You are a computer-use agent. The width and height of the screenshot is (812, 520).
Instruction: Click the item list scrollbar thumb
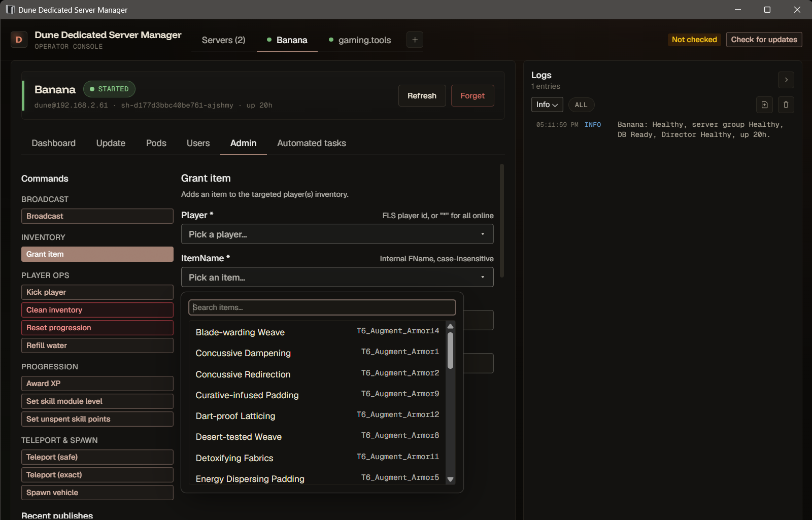click(x=450, y=351)
